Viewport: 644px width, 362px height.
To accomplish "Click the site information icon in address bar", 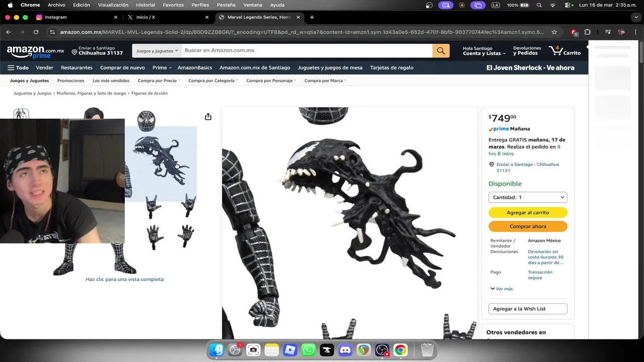I will pyautogui.click(x=52, y=32).
